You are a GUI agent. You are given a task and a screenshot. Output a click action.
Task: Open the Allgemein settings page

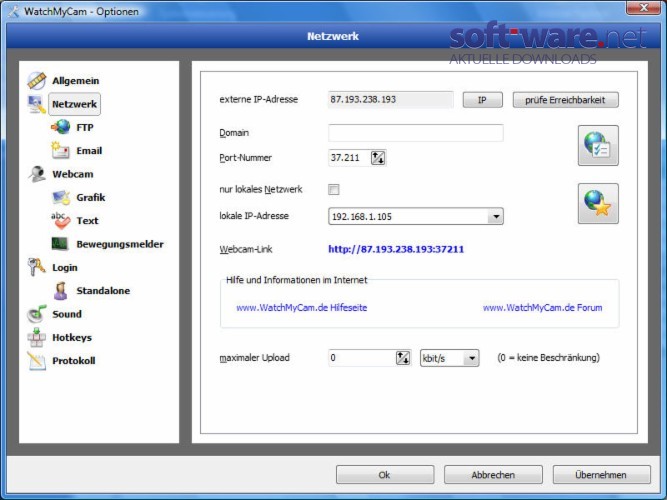[x=76, y=80]
